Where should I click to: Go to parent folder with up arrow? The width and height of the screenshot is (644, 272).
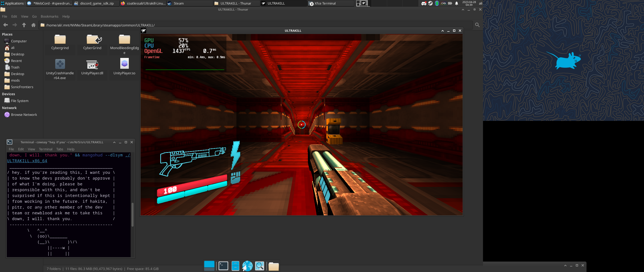tap(24, 25)
